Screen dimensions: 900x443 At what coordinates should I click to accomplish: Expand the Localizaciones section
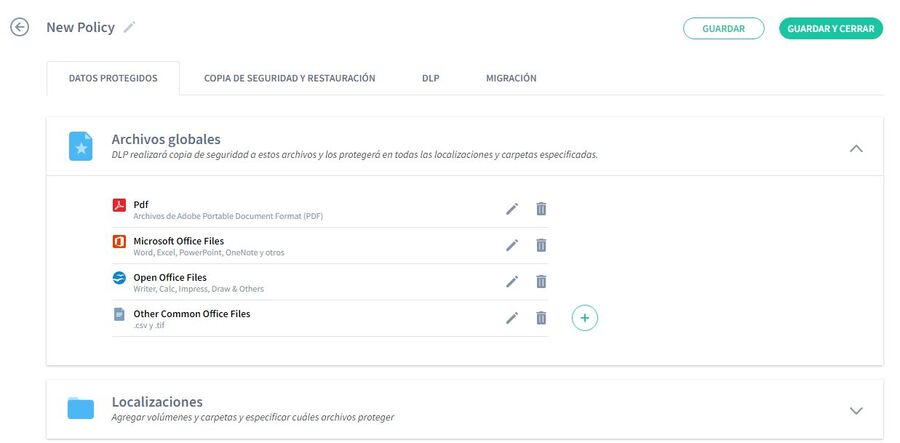[856, 410]
